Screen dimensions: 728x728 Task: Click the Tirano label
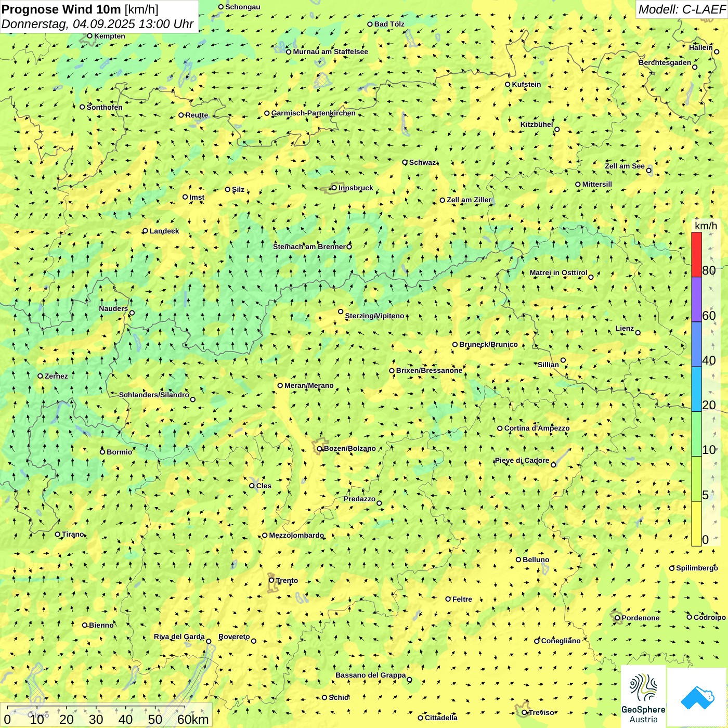[73, 534]
